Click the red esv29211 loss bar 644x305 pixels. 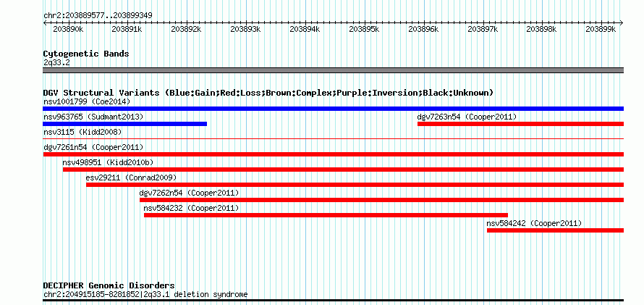(355, 185)
